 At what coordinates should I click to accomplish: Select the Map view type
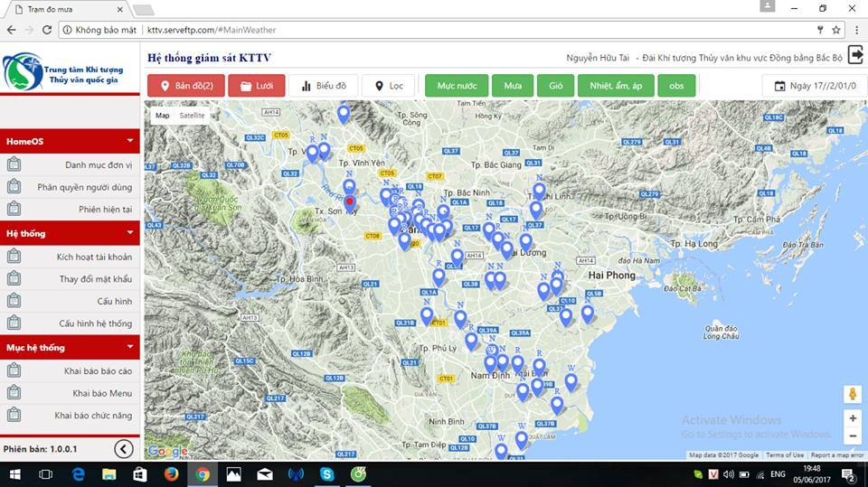[162, 116]
